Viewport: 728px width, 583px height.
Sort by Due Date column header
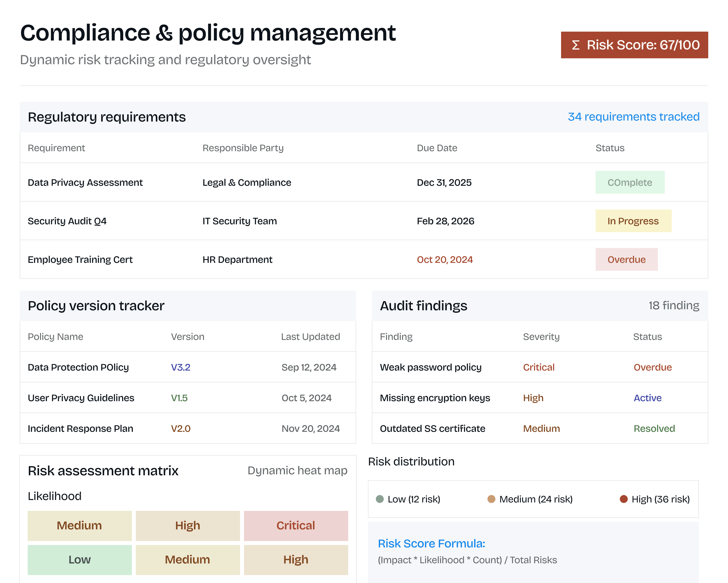[437, 148]
